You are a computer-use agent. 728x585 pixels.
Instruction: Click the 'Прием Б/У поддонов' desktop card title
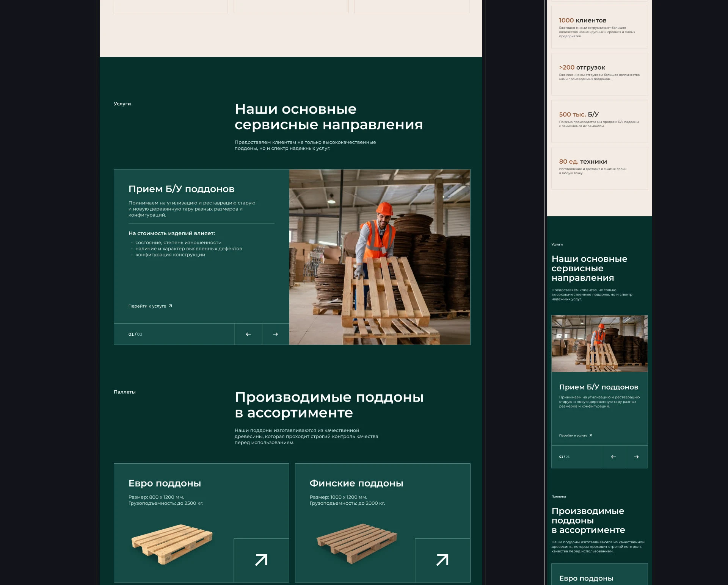(x=181, y=189)
